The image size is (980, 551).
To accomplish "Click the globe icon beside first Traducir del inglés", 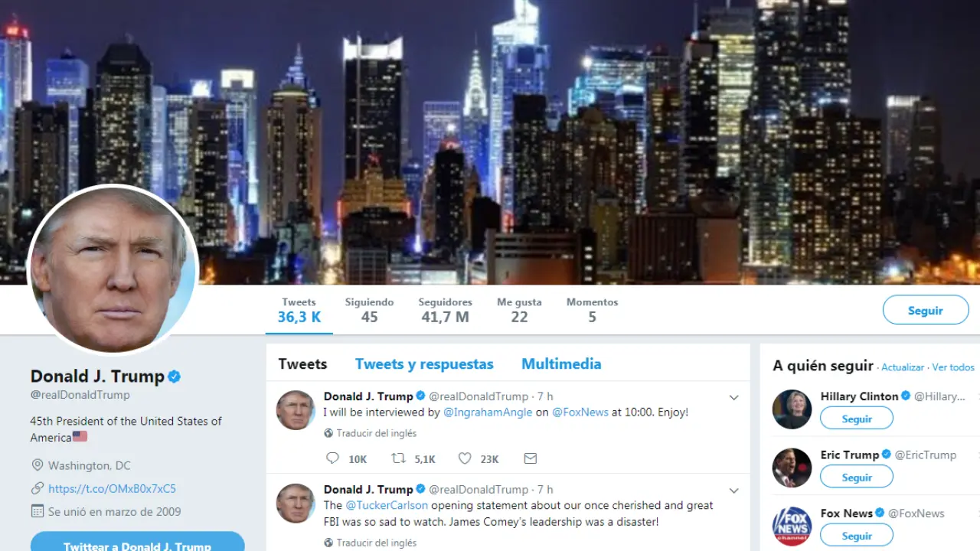I will (x=328, y=433).
